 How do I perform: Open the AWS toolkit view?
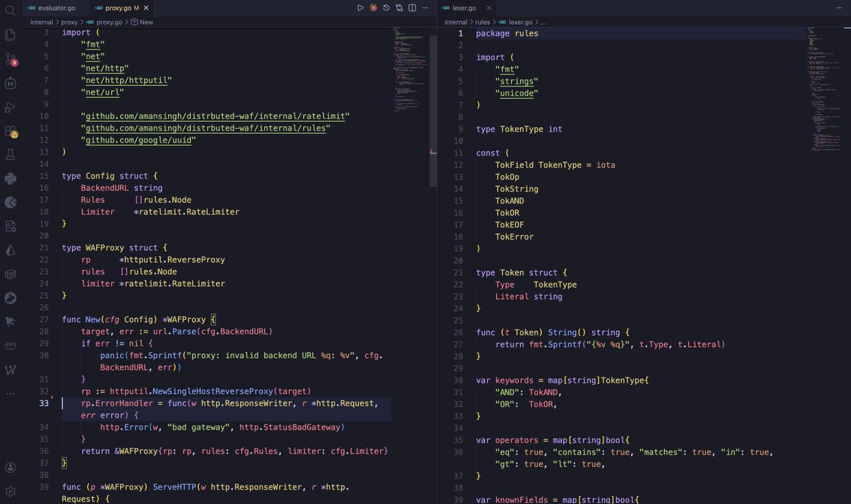pyautogui.click(x=11, y=345)
